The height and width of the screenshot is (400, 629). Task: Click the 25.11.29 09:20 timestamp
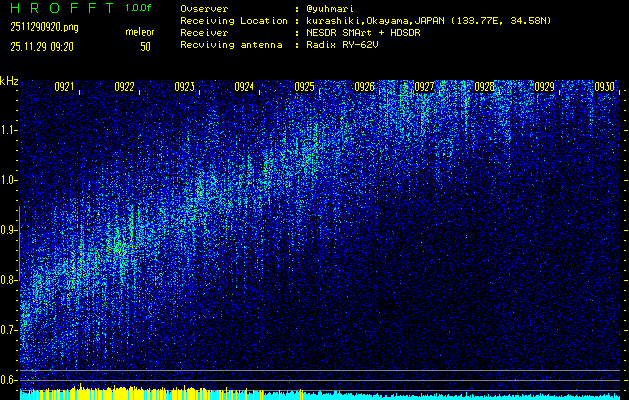point(46,46)
